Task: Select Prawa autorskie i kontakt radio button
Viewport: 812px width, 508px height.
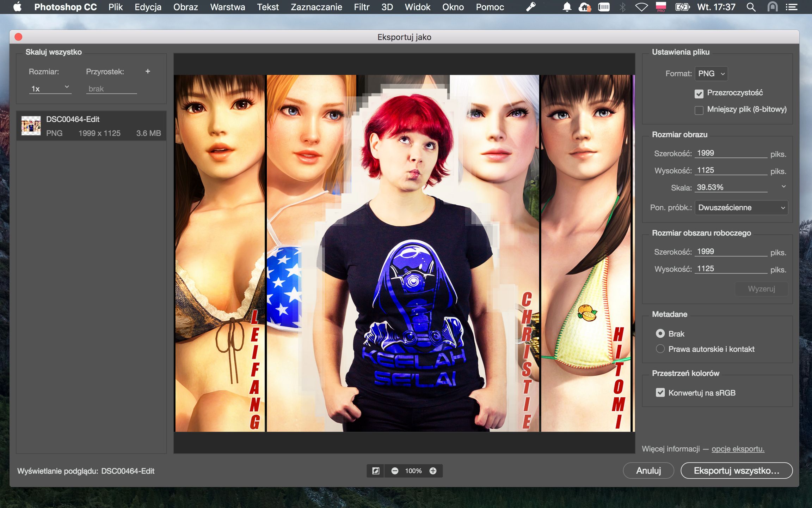Action: 660,349
